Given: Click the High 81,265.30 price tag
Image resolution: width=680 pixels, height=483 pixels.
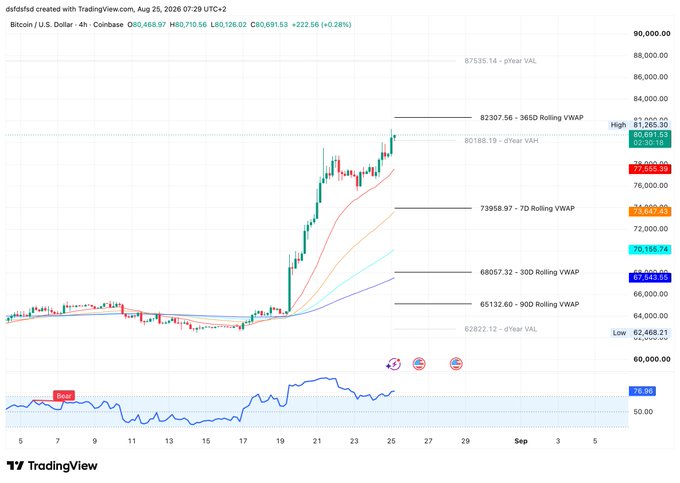Looking at the screenshot, I should click(640, 125).
